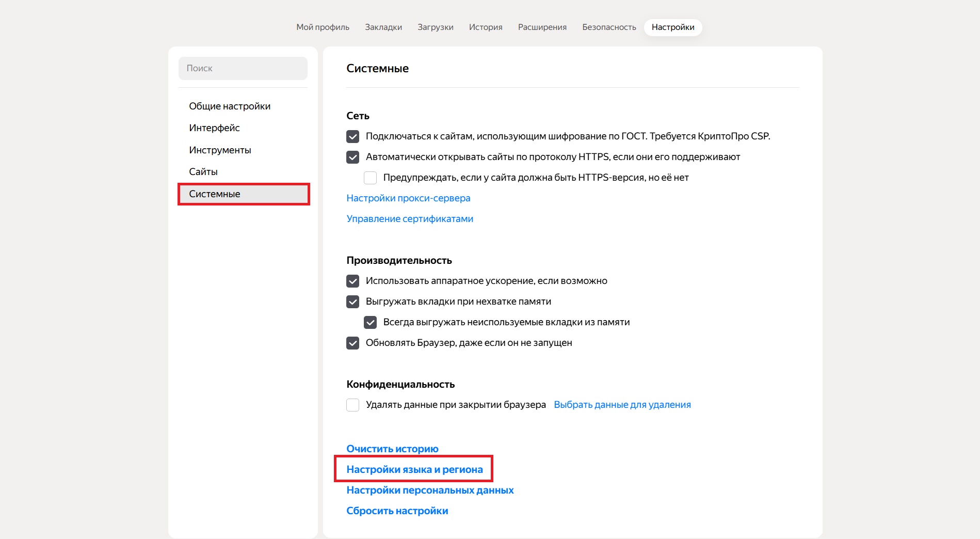980x539 pixels.
Task: Open Настройки языка и региона link
Action: click(414, 469)
